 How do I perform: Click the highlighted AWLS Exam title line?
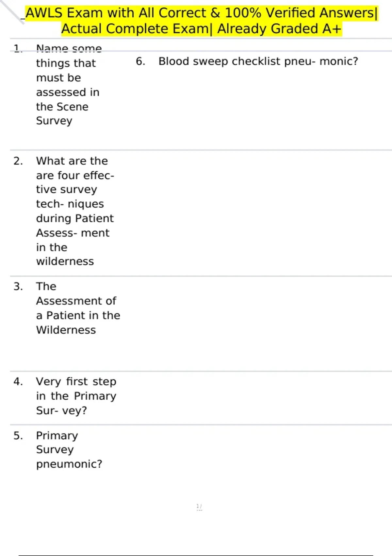tap(202, 13)
